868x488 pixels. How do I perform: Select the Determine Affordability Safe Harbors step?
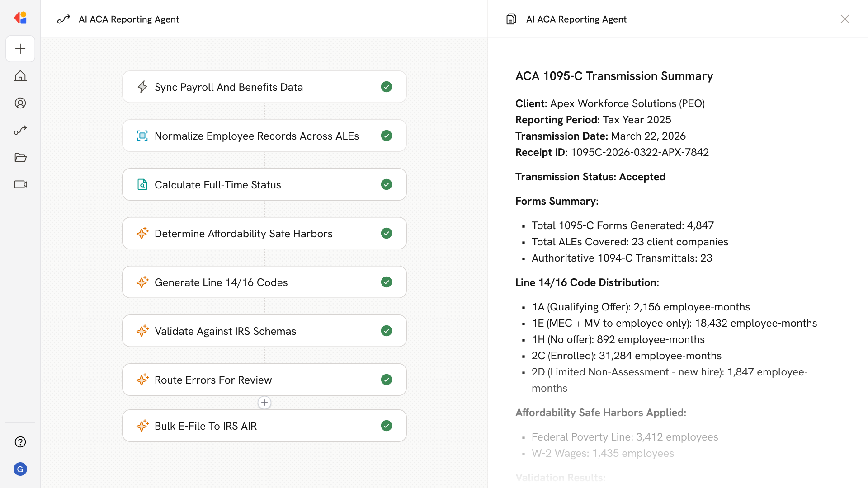click(243, 234)
